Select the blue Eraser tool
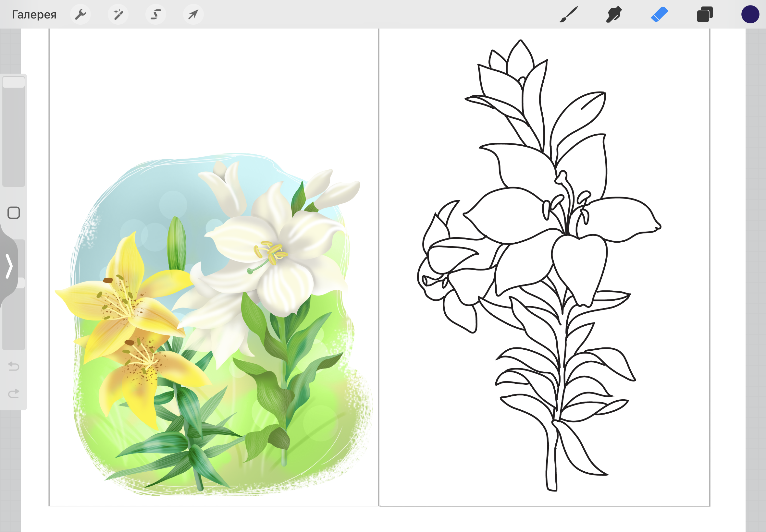Image resolution: width=766 pixels, height=532 pixels. pos(659,15)
